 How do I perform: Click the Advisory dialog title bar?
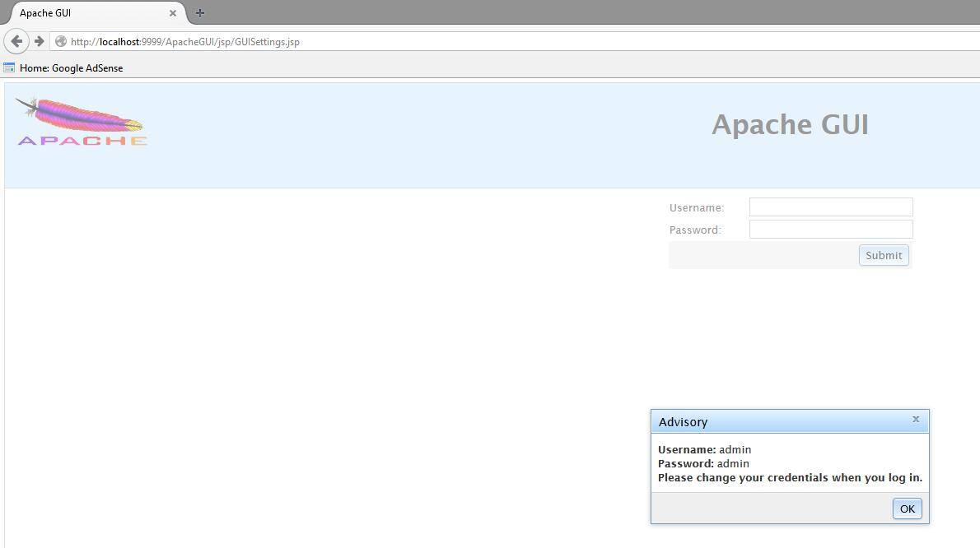(790, 422)
